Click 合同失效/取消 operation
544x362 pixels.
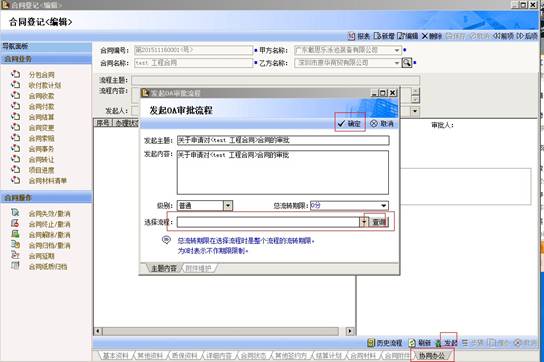[49, 214]
